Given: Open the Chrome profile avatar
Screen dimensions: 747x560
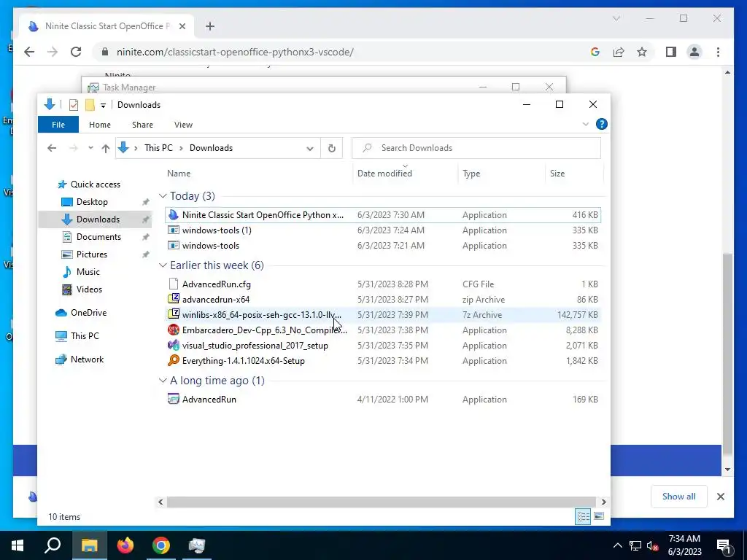Looking at the screenshot, I should (694, 52).
